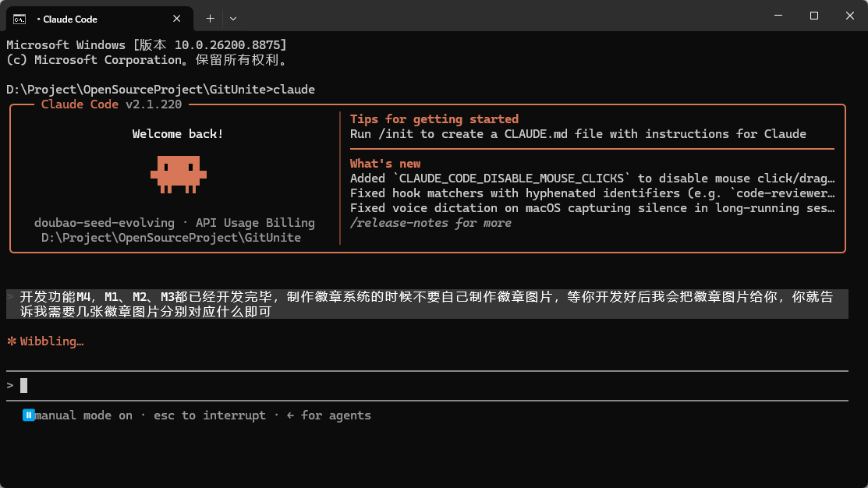Click the Tips for getting started heading

434,119
